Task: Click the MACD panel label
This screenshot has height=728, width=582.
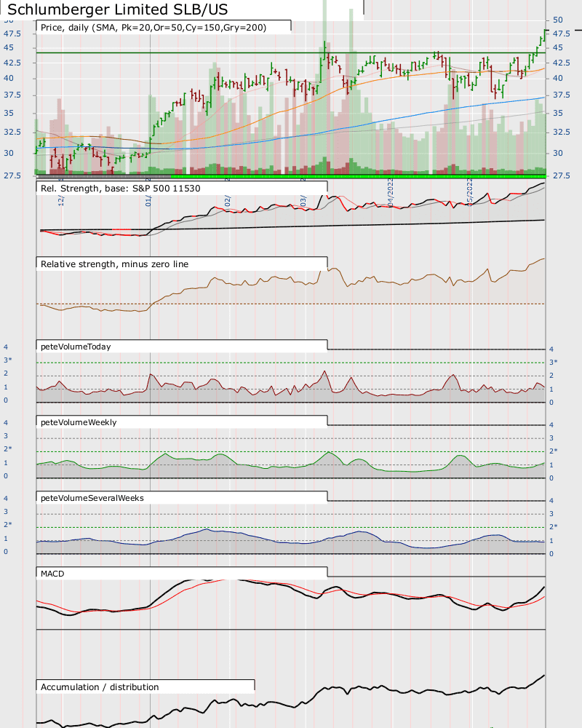Action: point(52,574)
